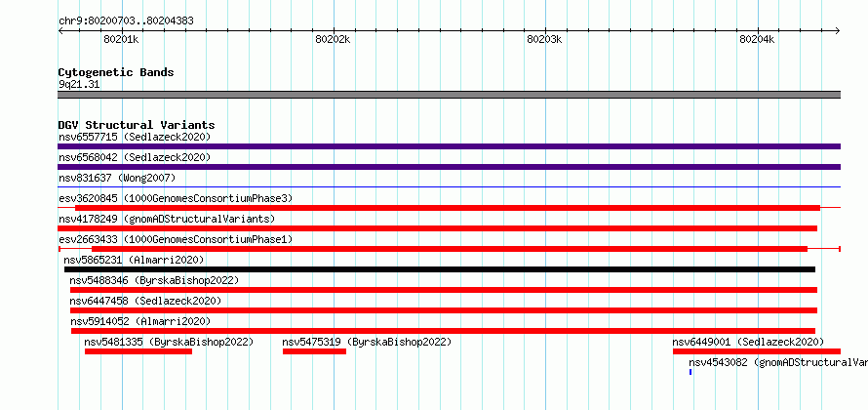
Task: Select the purple bar for nsv6568042
Action: point(449,167)
